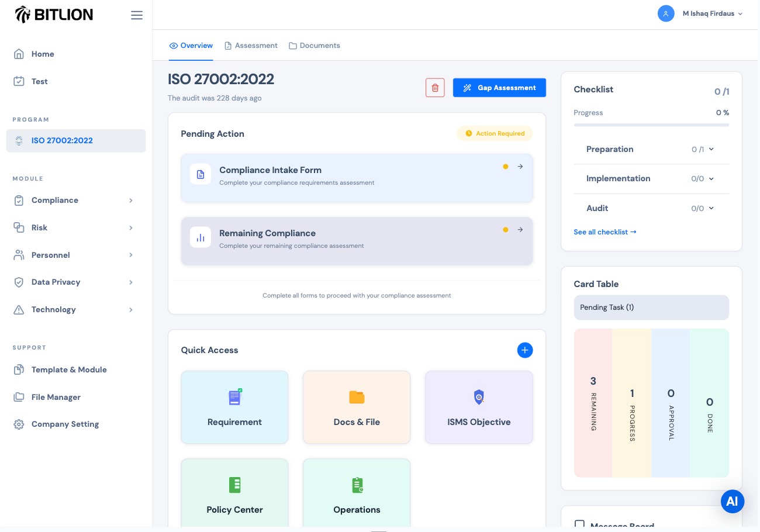Viewport: 760px width, 532px height.
Task: Expand the Implementation checklist section
Action: (711, 179)
